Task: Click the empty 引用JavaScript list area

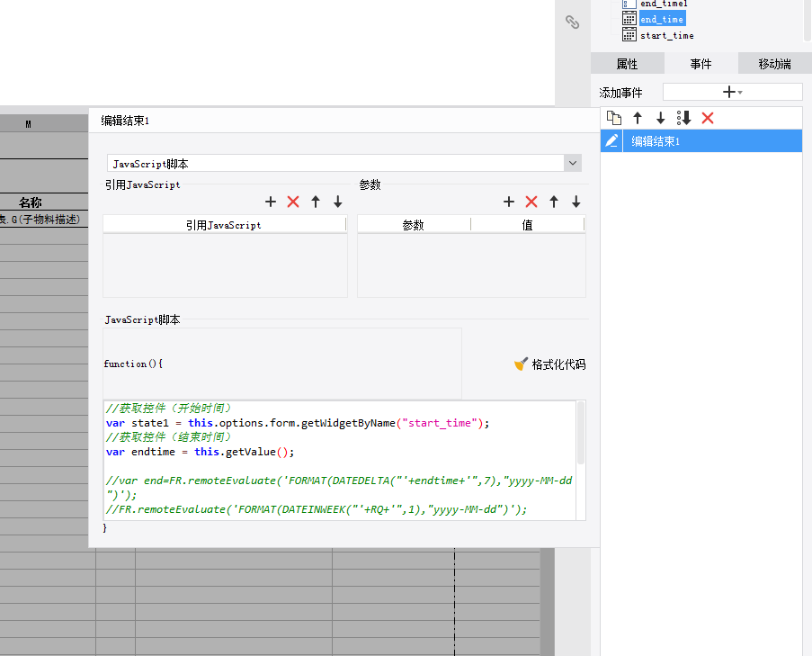Action: (226, 265)
